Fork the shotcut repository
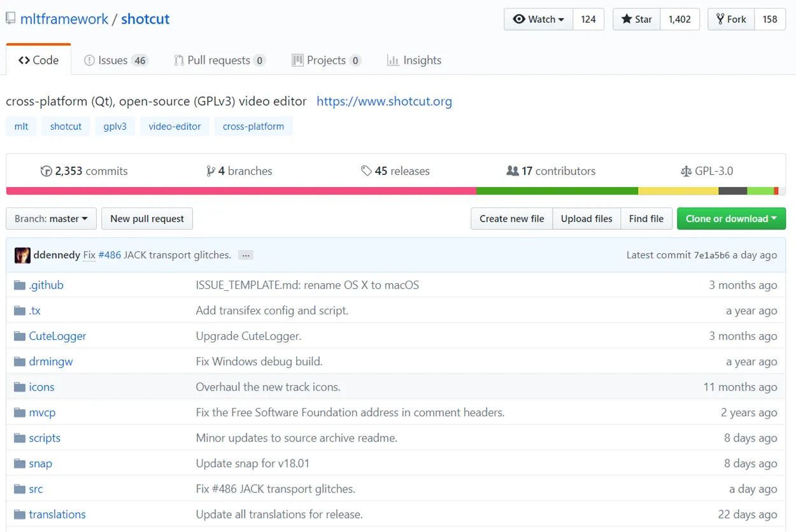796x532 pixels. click(x=731, y=19)
